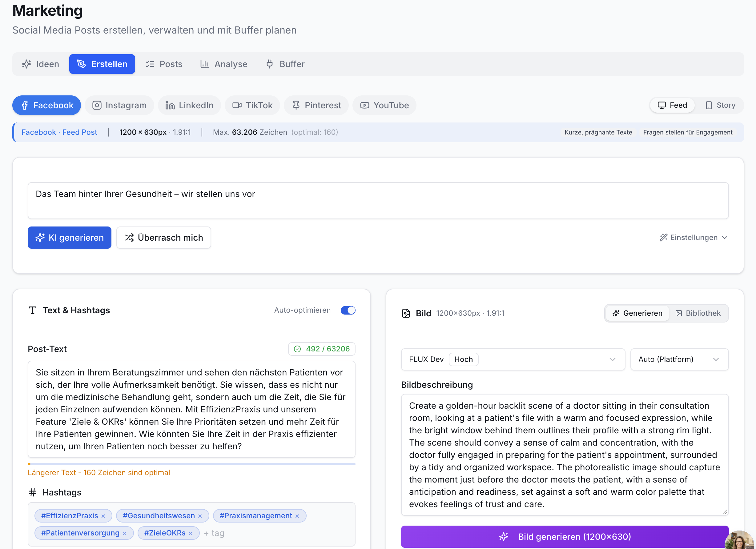Image resolution: width=756 pixels, height=549 pixels.
Task: Click the Fragen stellen für Engagement tip
Action: pos(688,132)
